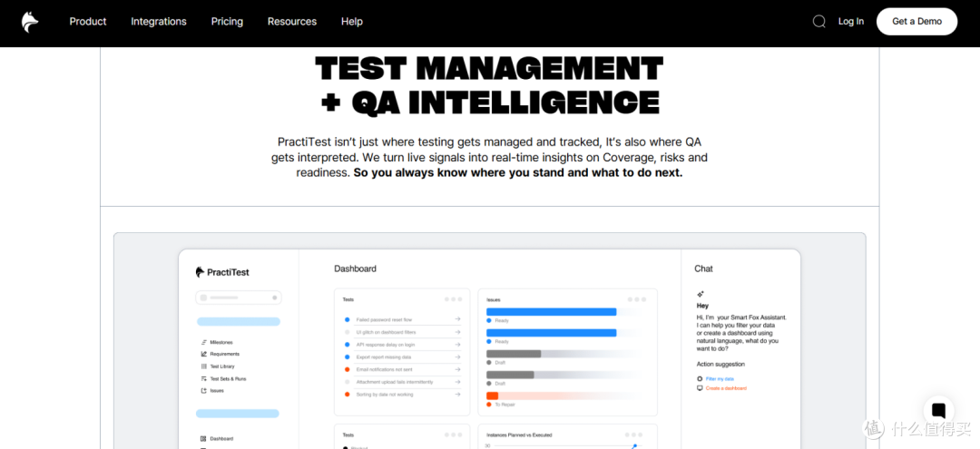Click the Hey greeting in chat
This screenshot has width=980, height=449.
(702, 306)
